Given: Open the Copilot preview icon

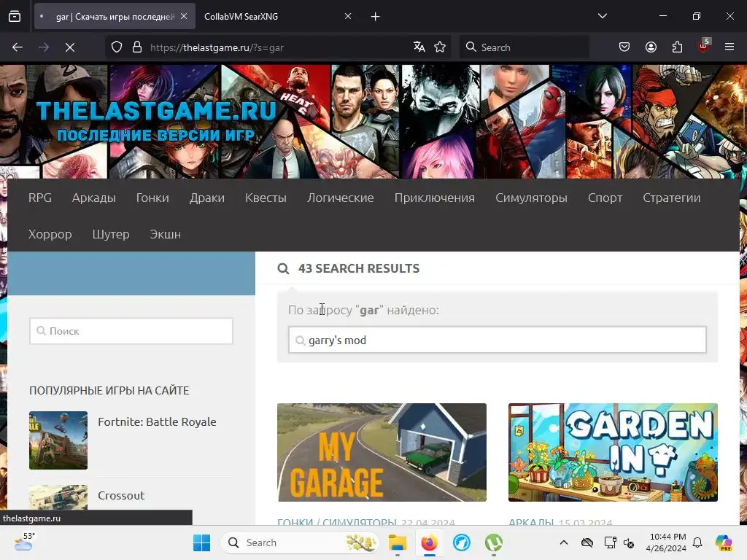Looking at the screenshot, I should 724,542.
